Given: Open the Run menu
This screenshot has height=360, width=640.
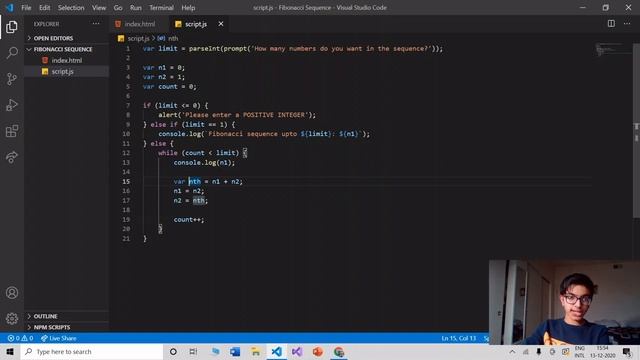Looking at the screenshot, I should pyautogui.click(x=136, y=8).
